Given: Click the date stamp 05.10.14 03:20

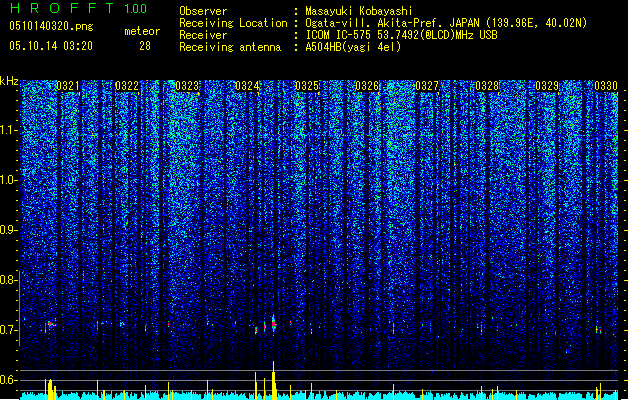Looking at the screenshot, I should pyautogui.click(x=51, y=46).
